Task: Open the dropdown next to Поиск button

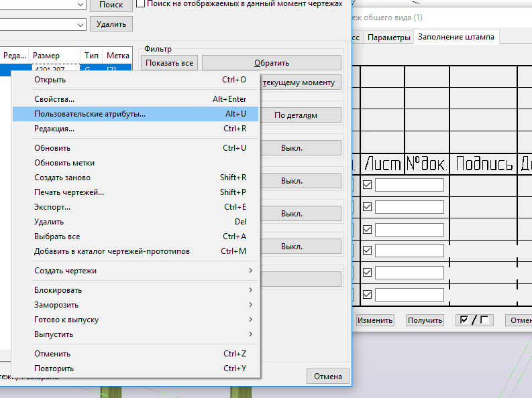Action: [x=81, y=5]
